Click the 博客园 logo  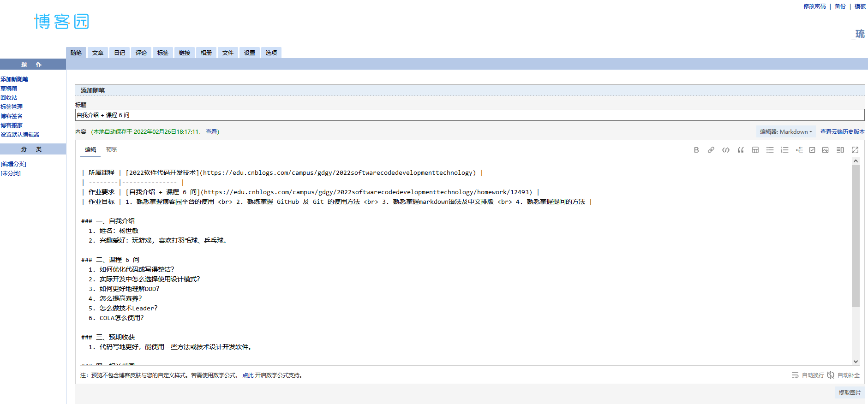click(61, 21)
